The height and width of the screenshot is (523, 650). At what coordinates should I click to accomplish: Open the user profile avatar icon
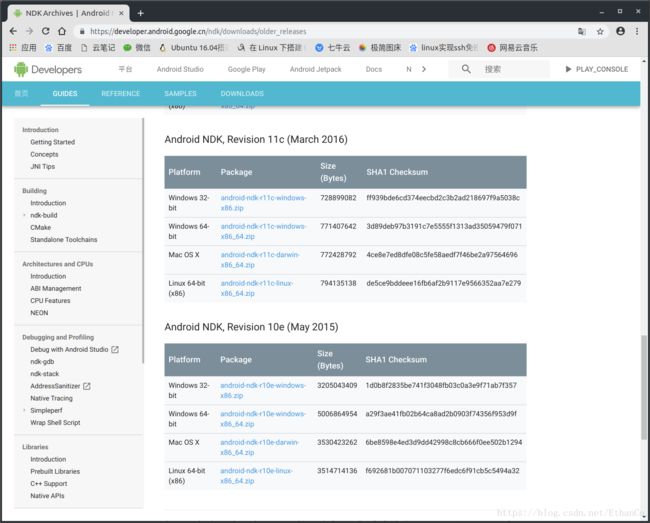click(620, 31)
